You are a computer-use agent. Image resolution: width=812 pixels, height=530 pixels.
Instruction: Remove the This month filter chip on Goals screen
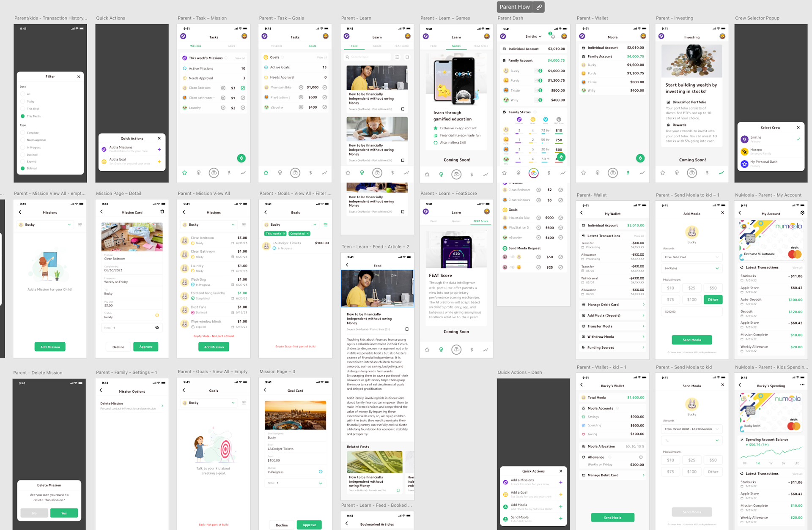[x=284, y=233]
